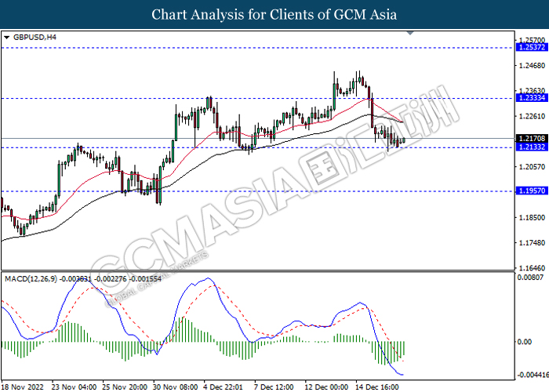549x392 pixels.
Task: Select the 1.21332 support price label
Action: pyautogui.click(x=532, y=147)
